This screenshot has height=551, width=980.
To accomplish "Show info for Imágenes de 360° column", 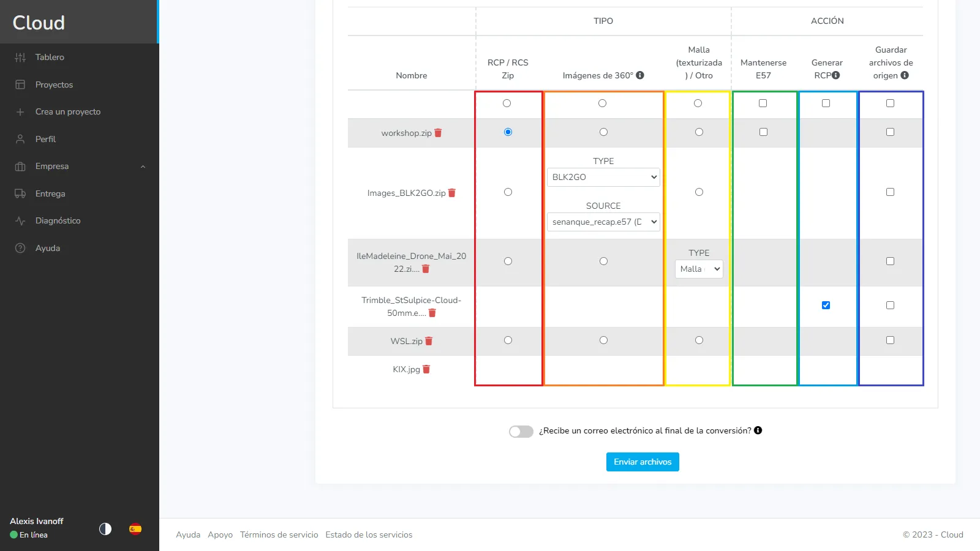I will pos(640,75).
